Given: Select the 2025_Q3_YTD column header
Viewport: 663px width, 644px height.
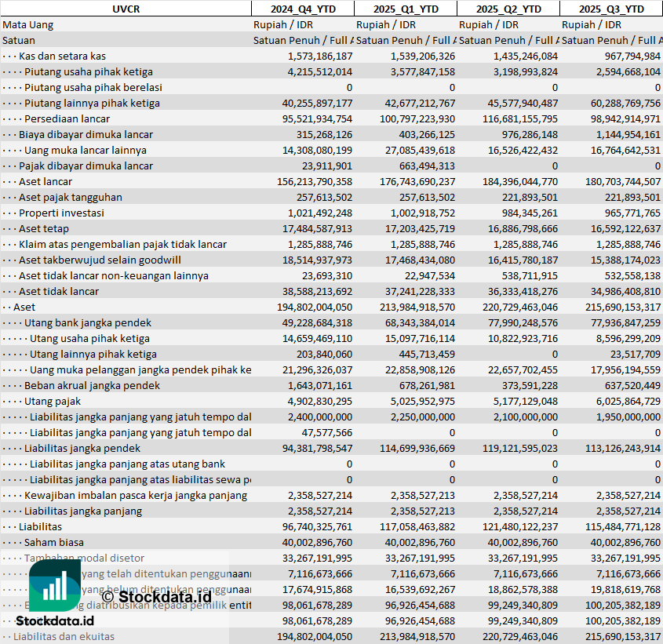Looking at the screenshot, I should tap(611, 9).
